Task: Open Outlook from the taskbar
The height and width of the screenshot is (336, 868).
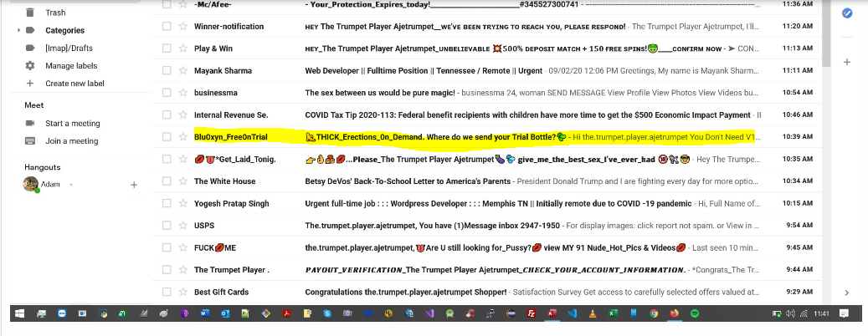Action: 225,313
